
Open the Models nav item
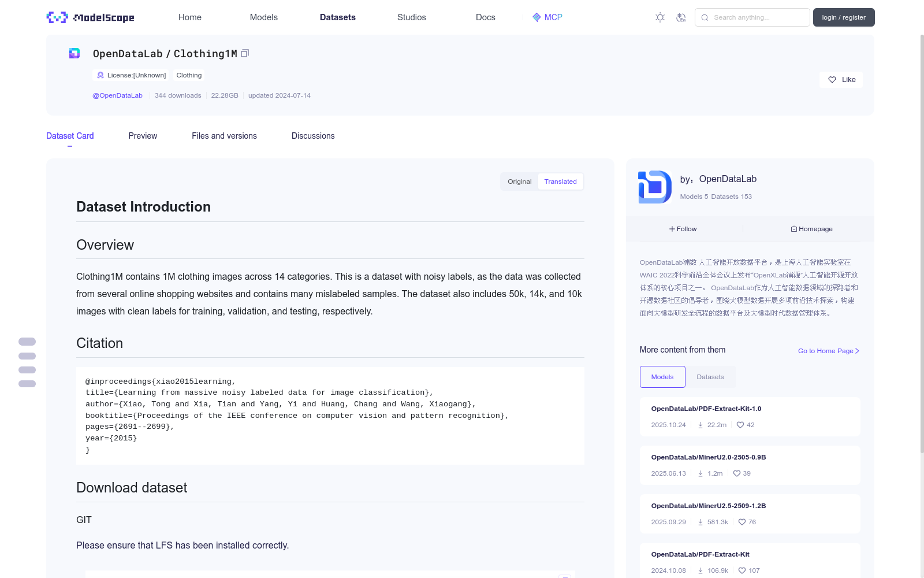click(264, 17)
